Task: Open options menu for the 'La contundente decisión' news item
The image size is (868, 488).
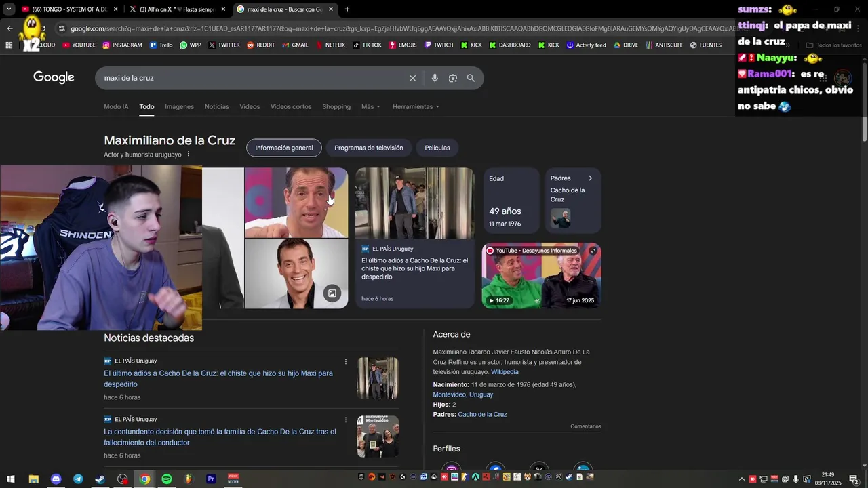Action: (x=346, y=420)
